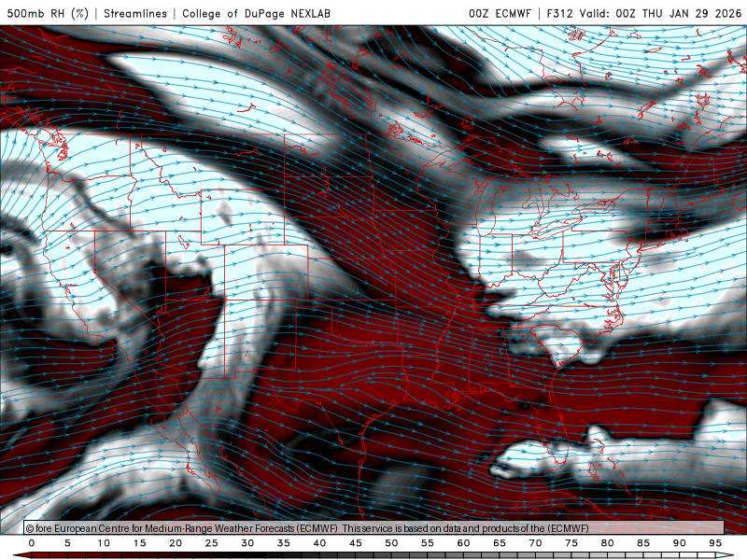
Task: Click the colorbar label "45"
Action: coord(356,543)
